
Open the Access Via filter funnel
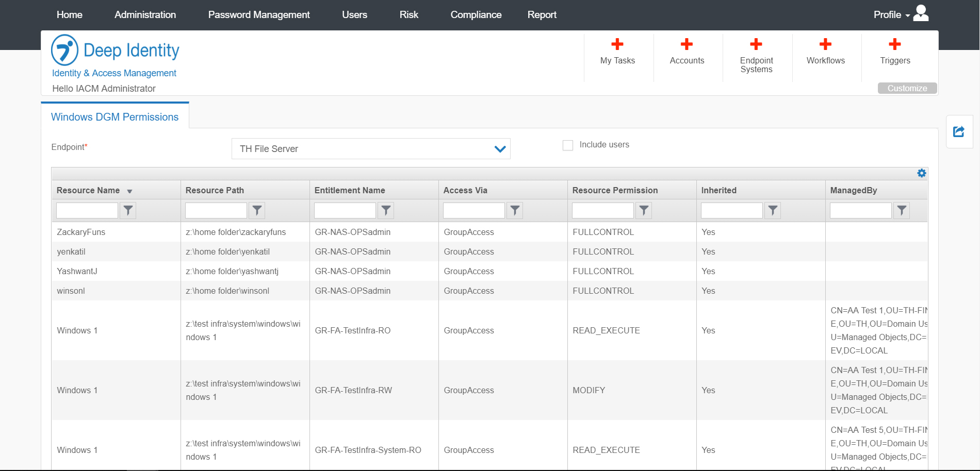(x=514, y=210)
